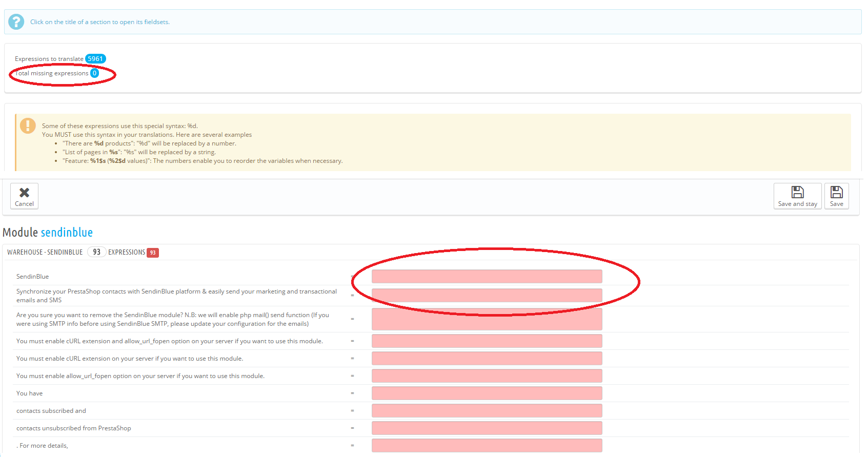Click 'Some of these expressions use this special syntax' text
The width and height of the screenshot is (868, 459).
coord(120,126)
